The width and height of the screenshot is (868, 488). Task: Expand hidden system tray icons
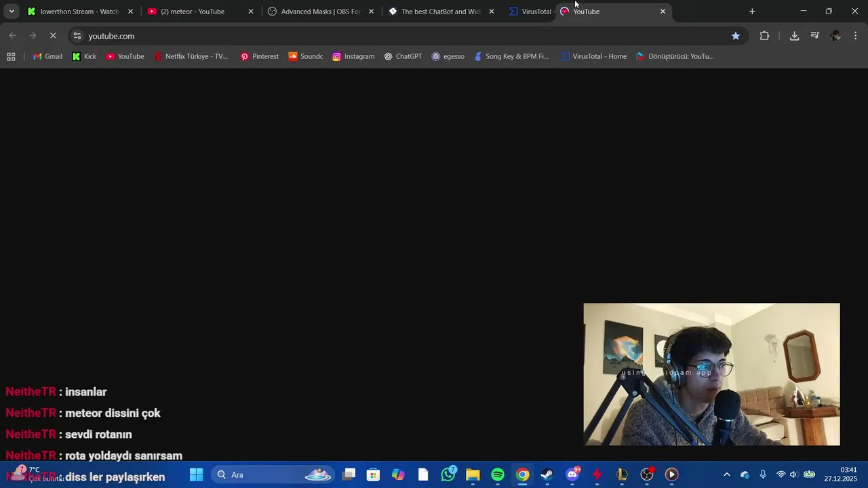(x=727, y=474)
